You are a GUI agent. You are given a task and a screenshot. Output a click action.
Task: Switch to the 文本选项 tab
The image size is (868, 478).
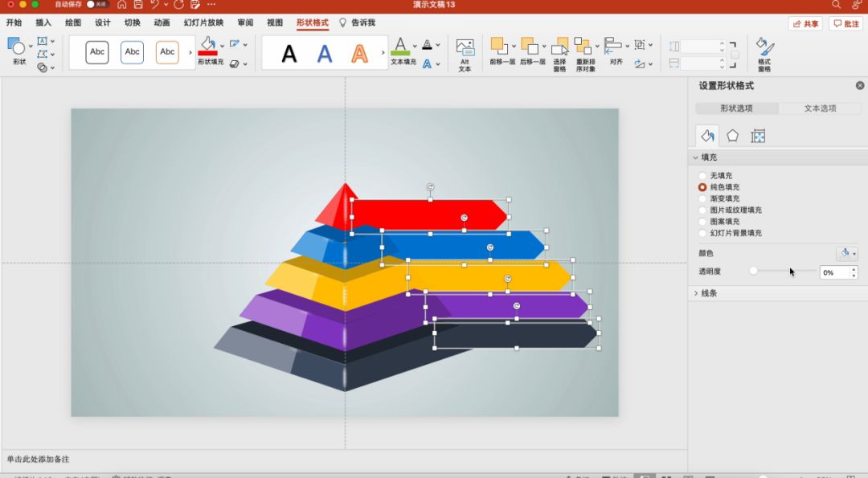(x=820, y=108)
